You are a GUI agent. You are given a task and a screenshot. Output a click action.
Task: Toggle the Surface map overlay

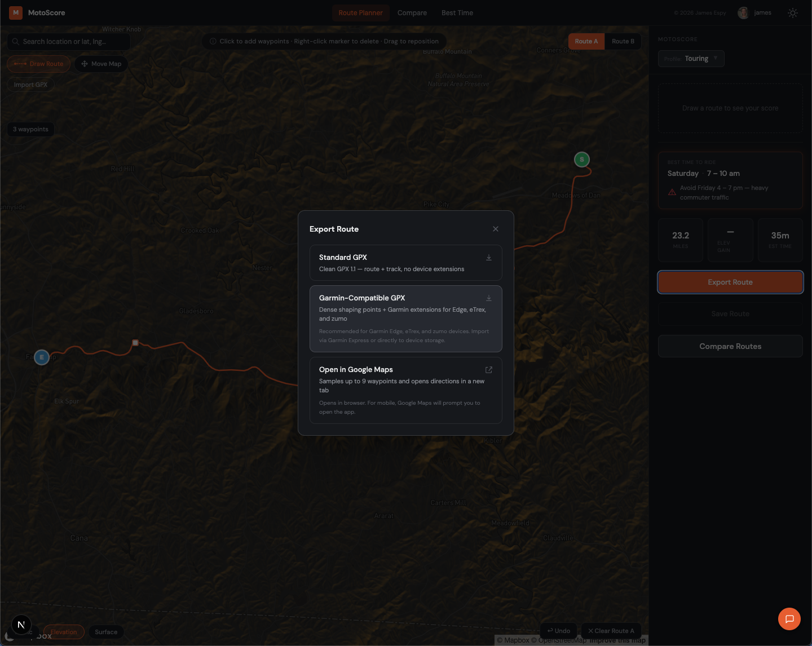(x=106, y=632)
